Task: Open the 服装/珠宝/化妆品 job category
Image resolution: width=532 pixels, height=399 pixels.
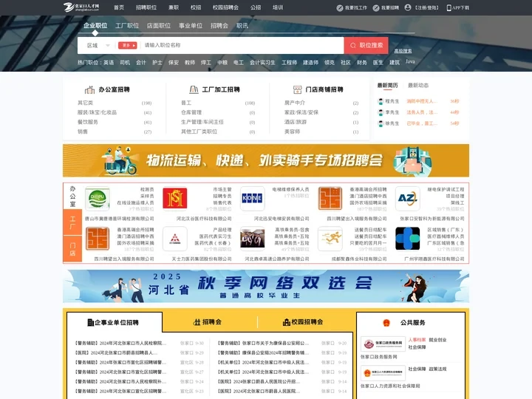Action: click(97, 112)
